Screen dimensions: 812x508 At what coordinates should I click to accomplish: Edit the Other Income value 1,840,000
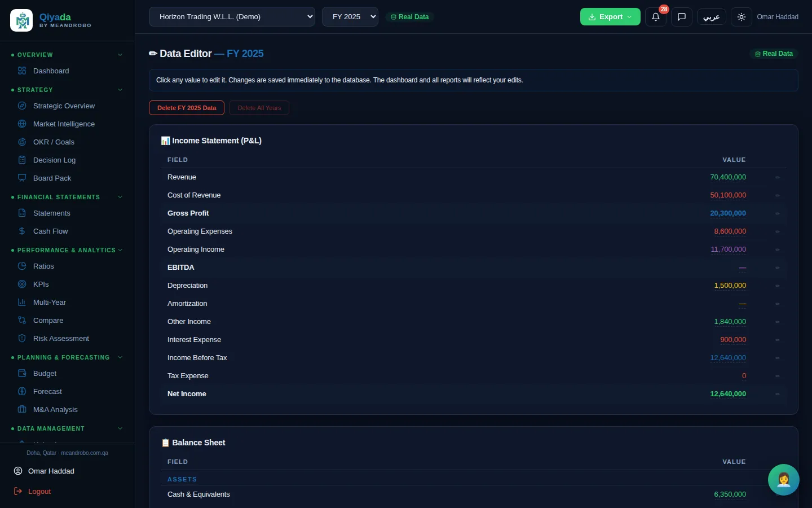pos(730,322)
